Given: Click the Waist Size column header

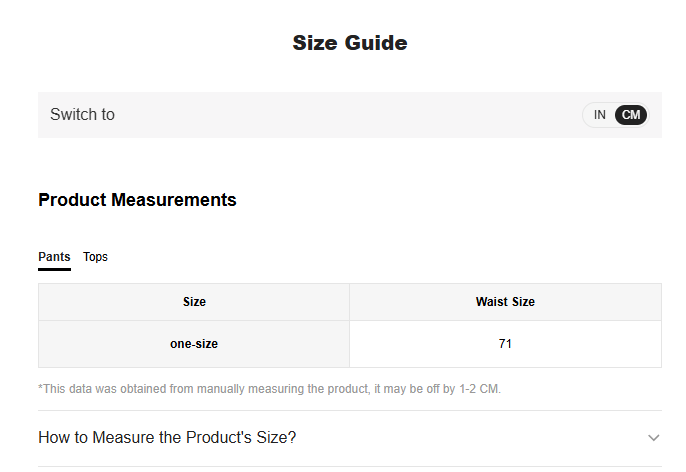Looking at the screenshot, I should coord(505,302).
